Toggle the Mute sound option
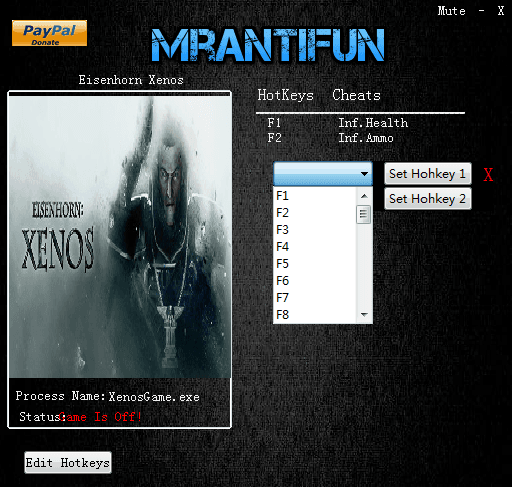Viewport: 512px width, 487px height. tap(451, 11)
